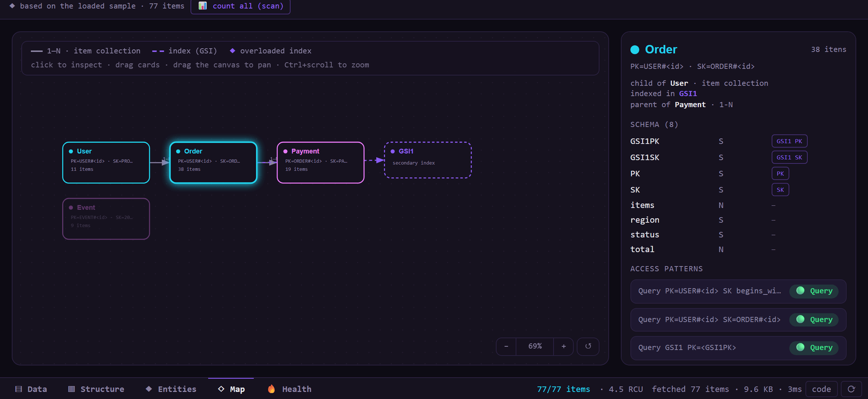Select the User entity card
Screen dimensions: 868x399
click(x=106, y=163)
